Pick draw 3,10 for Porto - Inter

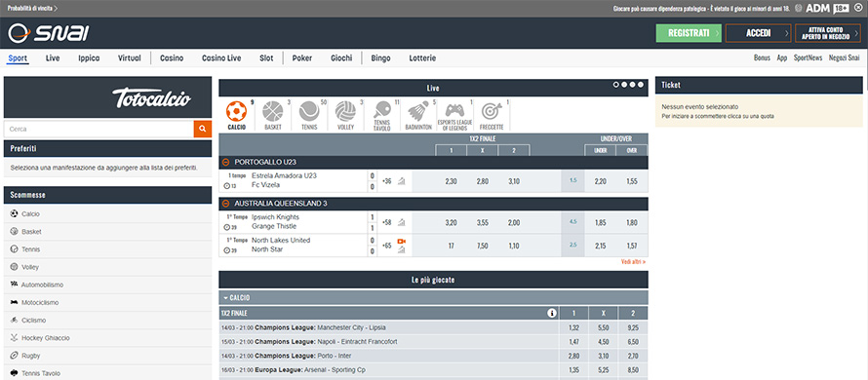pos(604,356)
